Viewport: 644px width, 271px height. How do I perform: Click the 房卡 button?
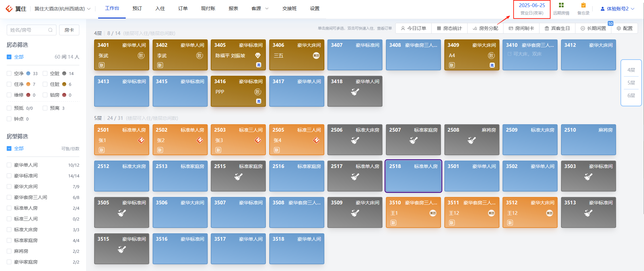[69, 30]
